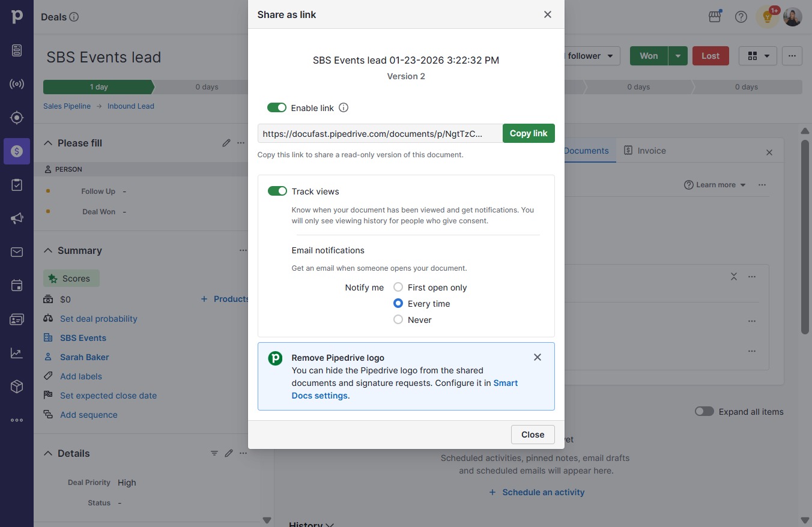Click the info icon next to Deals

74,17
